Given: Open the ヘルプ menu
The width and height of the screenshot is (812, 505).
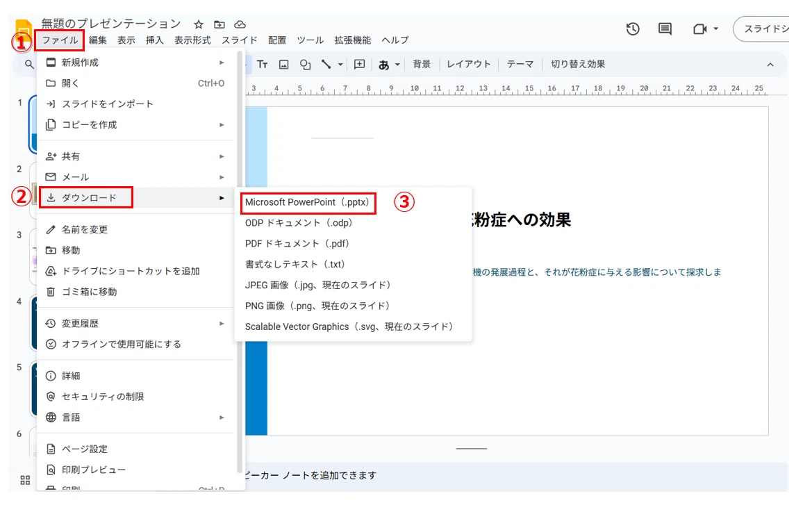Looking at the screenshot, I should [395, 40].
